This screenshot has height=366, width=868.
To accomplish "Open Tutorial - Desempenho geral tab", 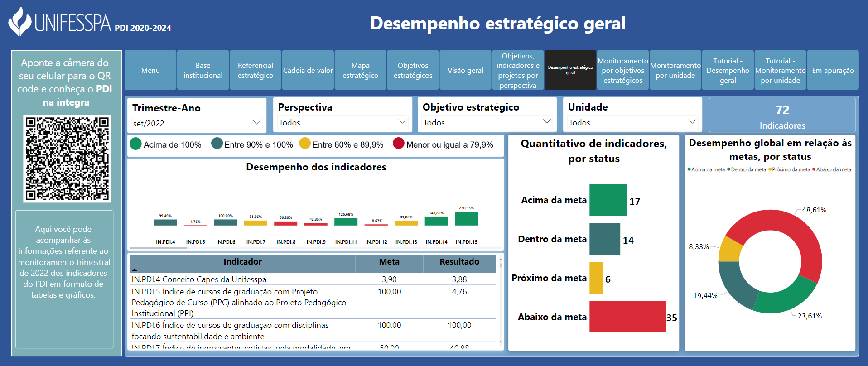I will pos(728,70).
